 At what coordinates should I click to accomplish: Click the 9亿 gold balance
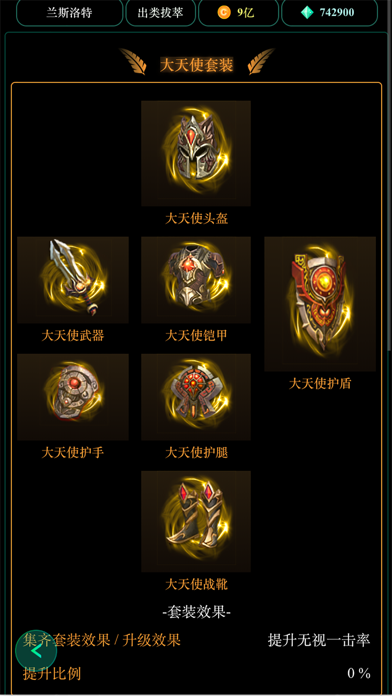tap(245, 12)
